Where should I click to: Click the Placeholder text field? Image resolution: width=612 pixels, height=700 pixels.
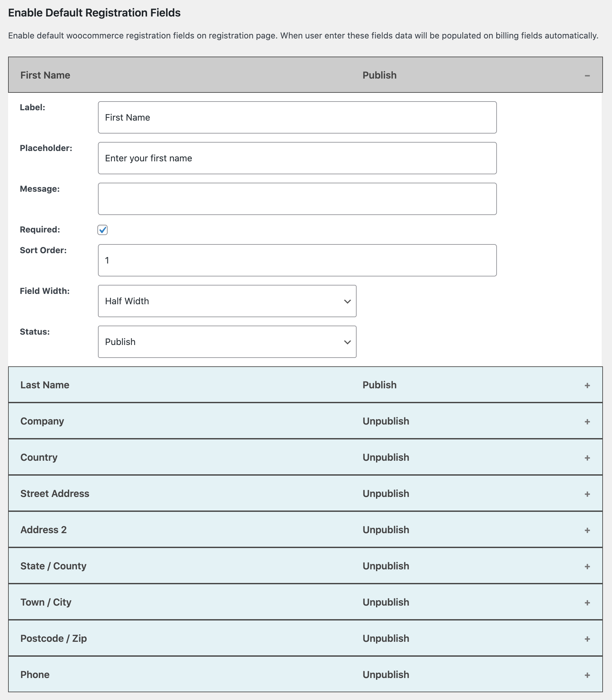(x=297, y=158)
